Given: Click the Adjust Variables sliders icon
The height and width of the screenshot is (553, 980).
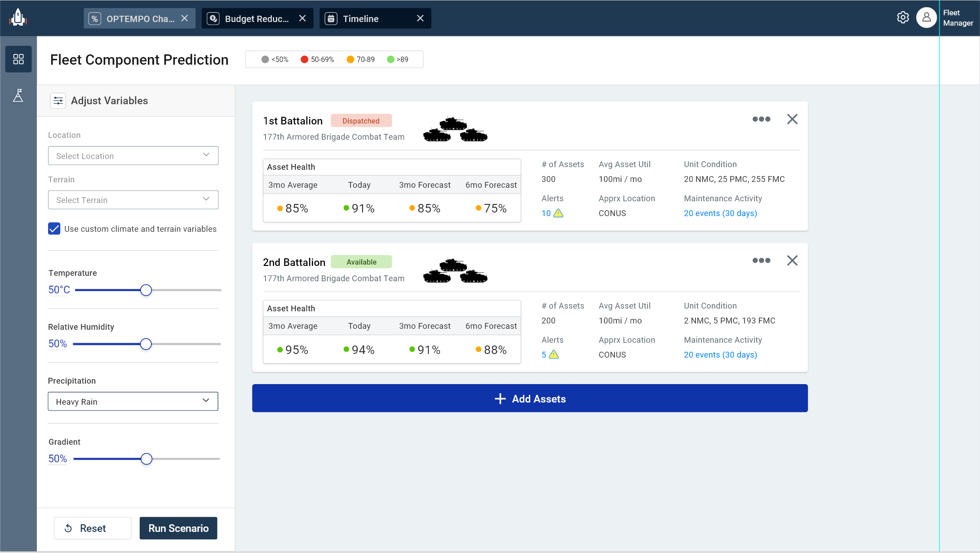Looking at the screenshot, I should (x=58, y=101).
